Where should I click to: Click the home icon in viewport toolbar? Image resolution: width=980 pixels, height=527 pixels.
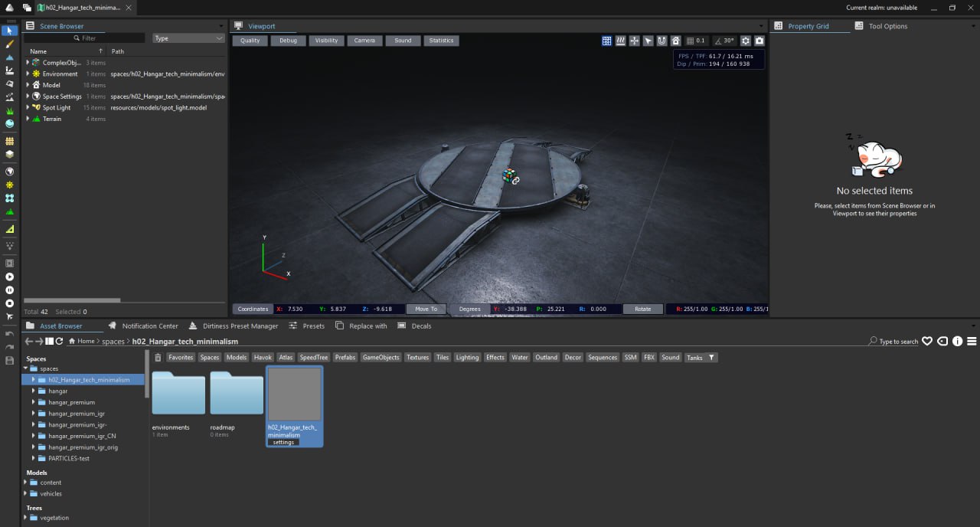pyautogui.click(x=676, y=41)
